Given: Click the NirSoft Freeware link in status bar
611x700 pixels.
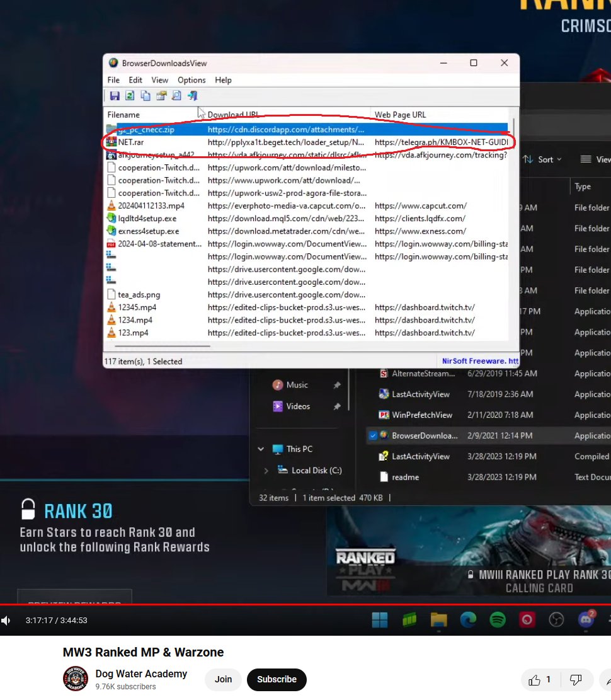Looking at the screenshot, I should point(480,361).
